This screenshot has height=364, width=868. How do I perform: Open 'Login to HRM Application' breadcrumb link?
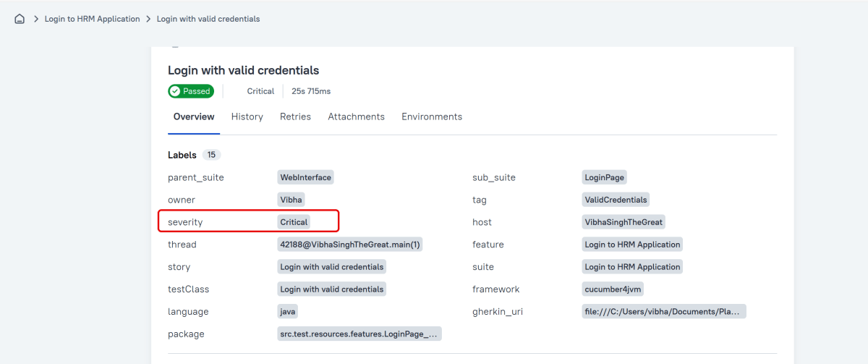click(92, 19)
